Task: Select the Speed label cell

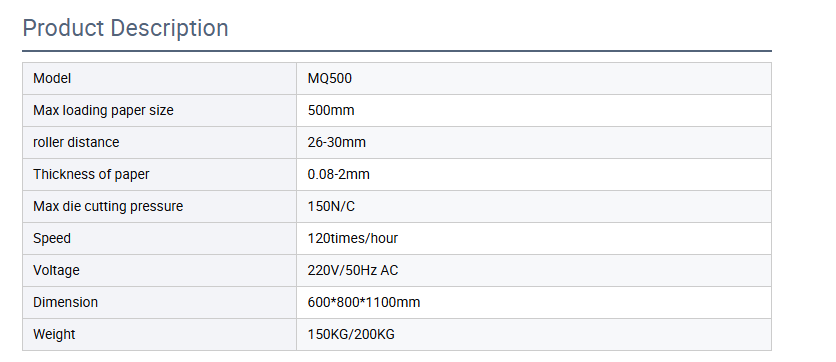Action: point(159,239)
